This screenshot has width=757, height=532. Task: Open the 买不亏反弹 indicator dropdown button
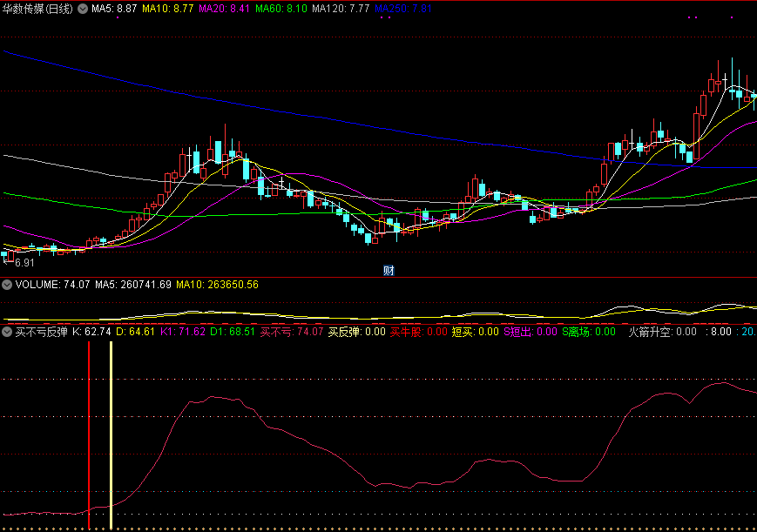(7, 332)
